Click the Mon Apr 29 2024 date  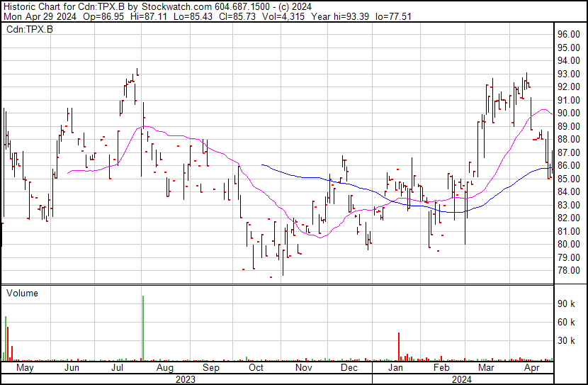40,16
